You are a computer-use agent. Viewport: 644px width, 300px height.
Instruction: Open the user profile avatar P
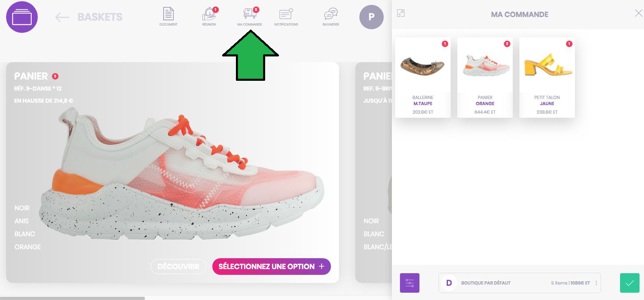point(371,17)
